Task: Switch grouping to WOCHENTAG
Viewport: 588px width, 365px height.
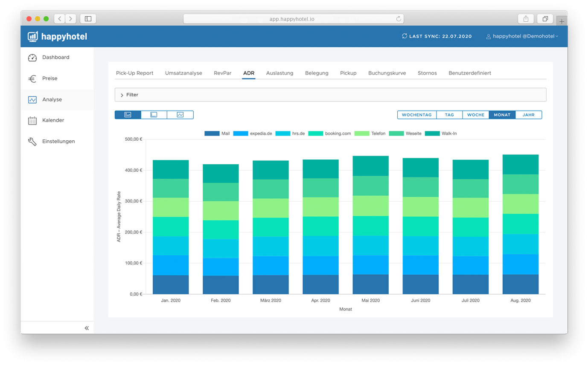Action: coord(417,115)
